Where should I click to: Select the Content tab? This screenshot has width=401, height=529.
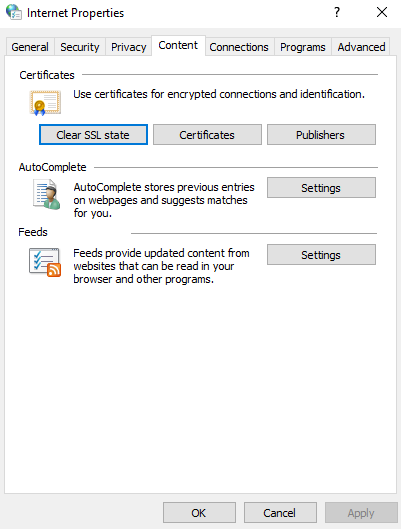tap(178, 45)
